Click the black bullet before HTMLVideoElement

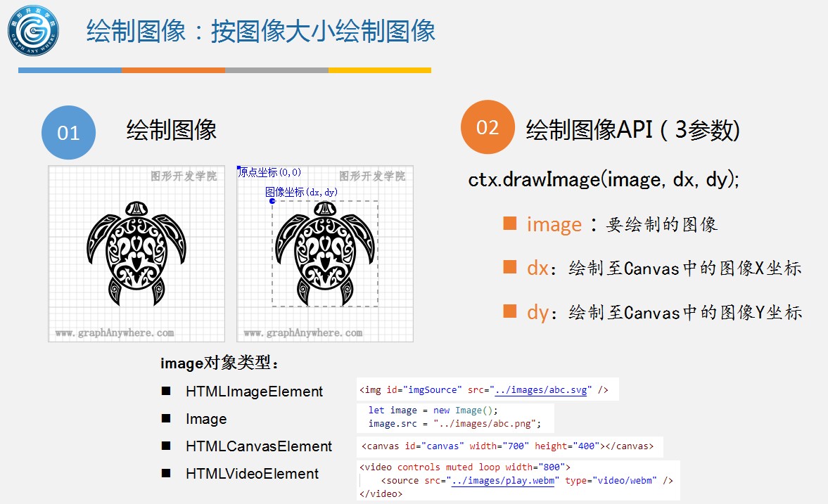coord(166,473)
